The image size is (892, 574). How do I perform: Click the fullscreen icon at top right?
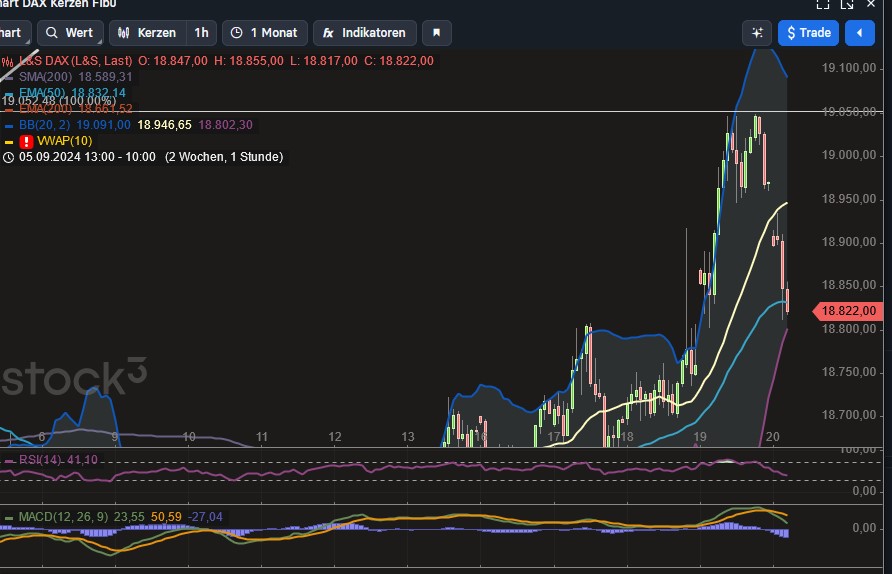tap(820, 4)
